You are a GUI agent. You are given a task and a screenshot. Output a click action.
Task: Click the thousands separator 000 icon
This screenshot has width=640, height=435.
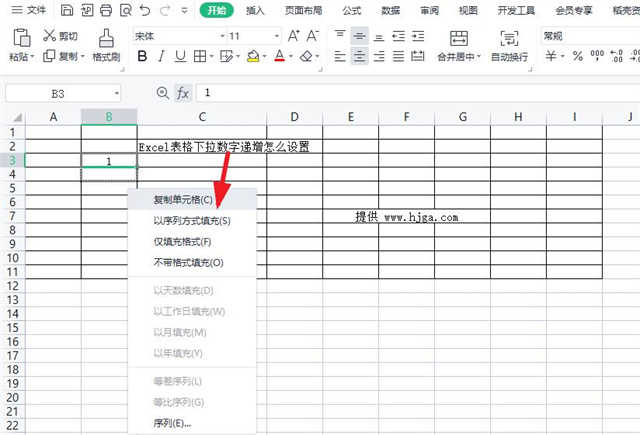597,55
